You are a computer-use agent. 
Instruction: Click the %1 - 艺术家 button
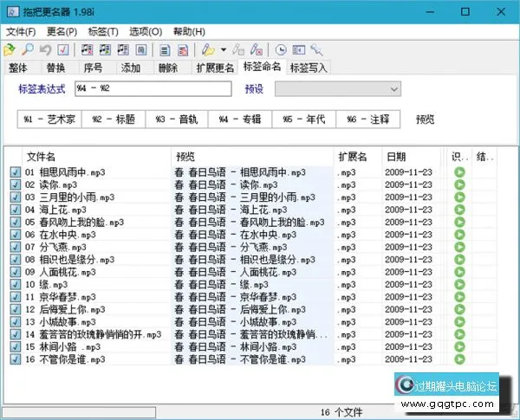[49, 119]
